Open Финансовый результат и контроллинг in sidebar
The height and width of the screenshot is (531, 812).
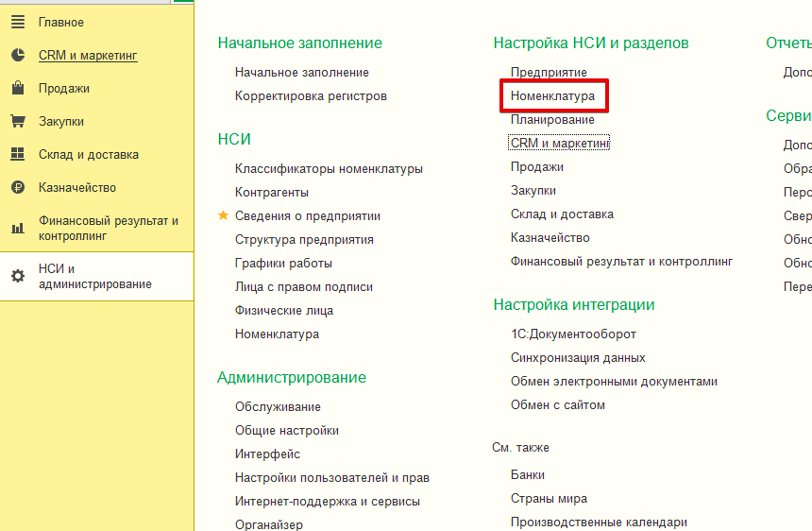coord(109,228)
